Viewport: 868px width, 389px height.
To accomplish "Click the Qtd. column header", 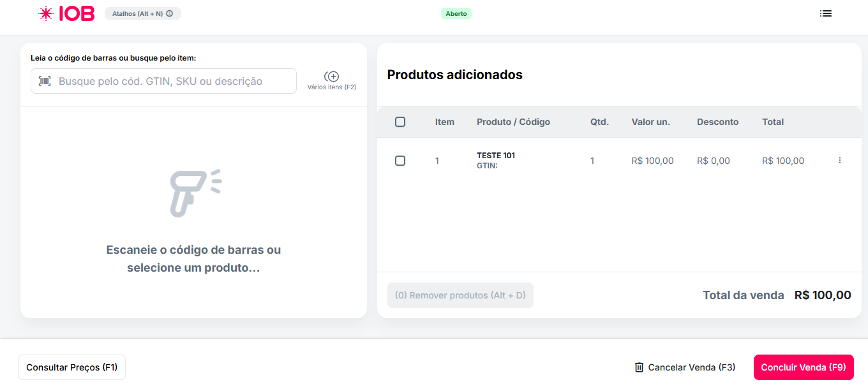I will (x=599, y=122).
